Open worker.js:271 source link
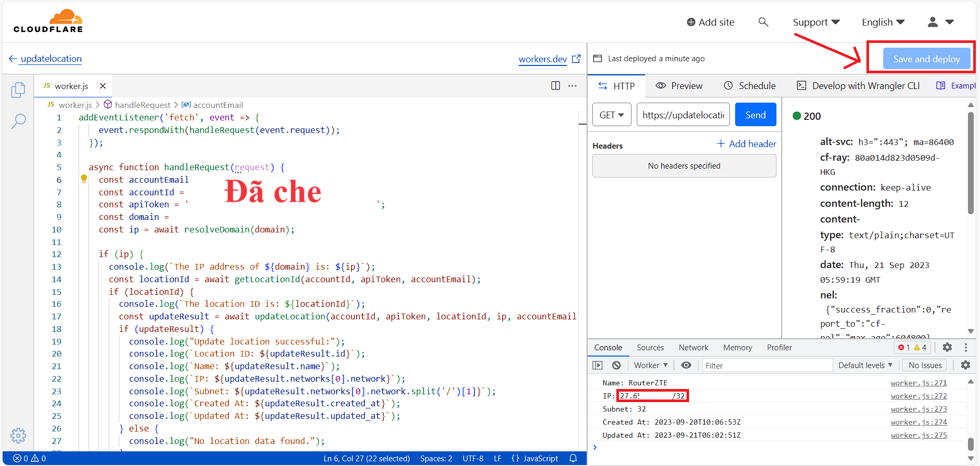 [x=919, y=383]
